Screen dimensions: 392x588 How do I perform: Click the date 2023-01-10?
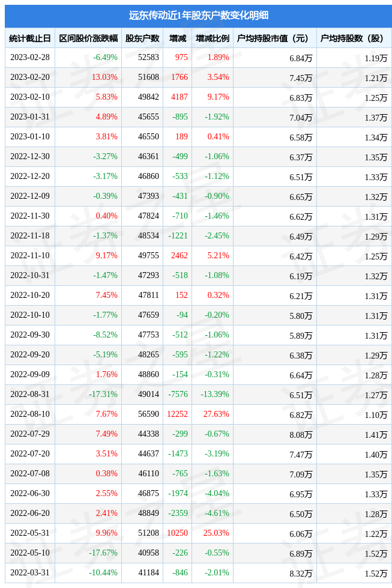click(30, 137)
